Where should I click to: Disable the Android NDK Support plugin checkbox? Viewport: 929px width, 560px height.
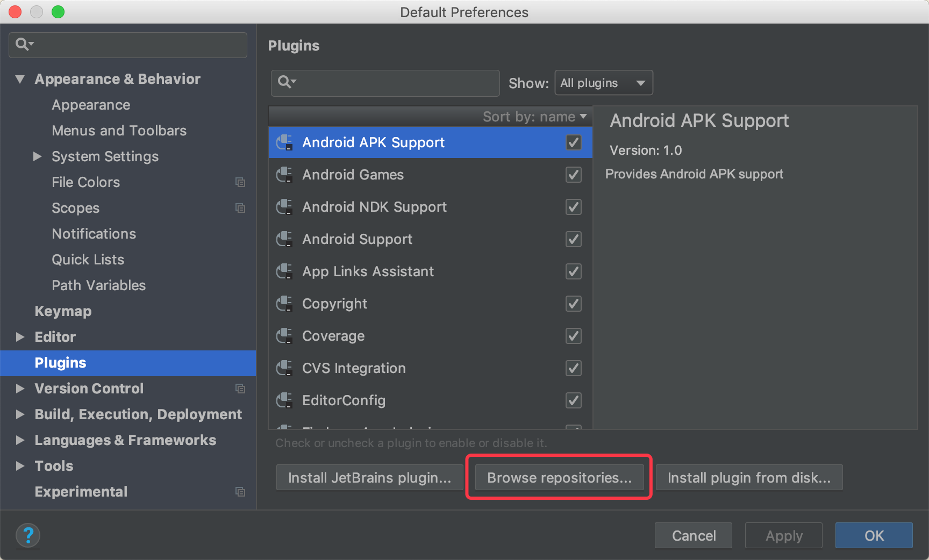click(x=574, y=207)
